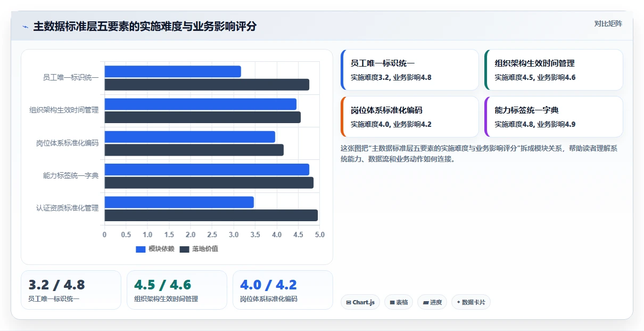Click the 实施难度4.0, 业务影响4.2 text
Image resolution: width=644 pixels, height=331 pixels.
pos(391,124)
